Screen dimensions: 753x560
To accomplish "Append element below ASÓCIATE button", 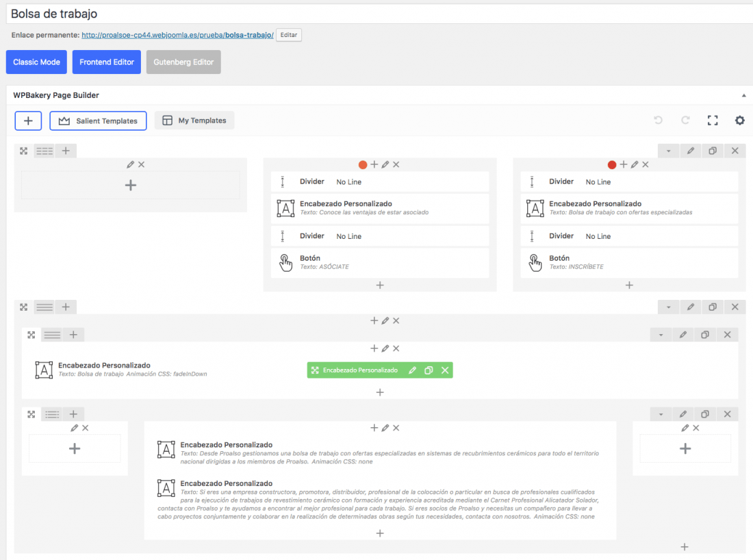I will pos(380,285).
